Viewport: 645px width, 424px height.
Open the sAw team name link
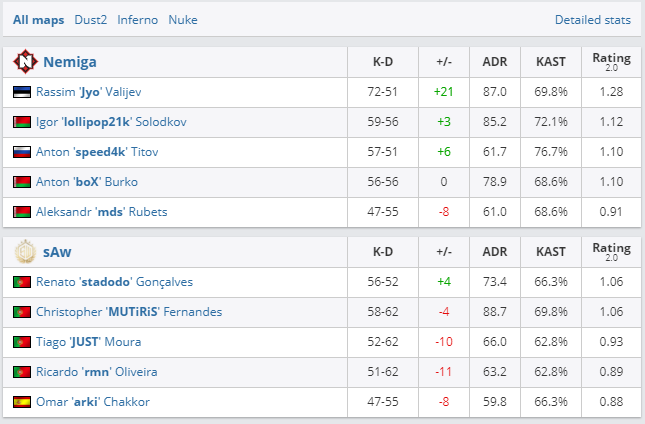[56, 252]
